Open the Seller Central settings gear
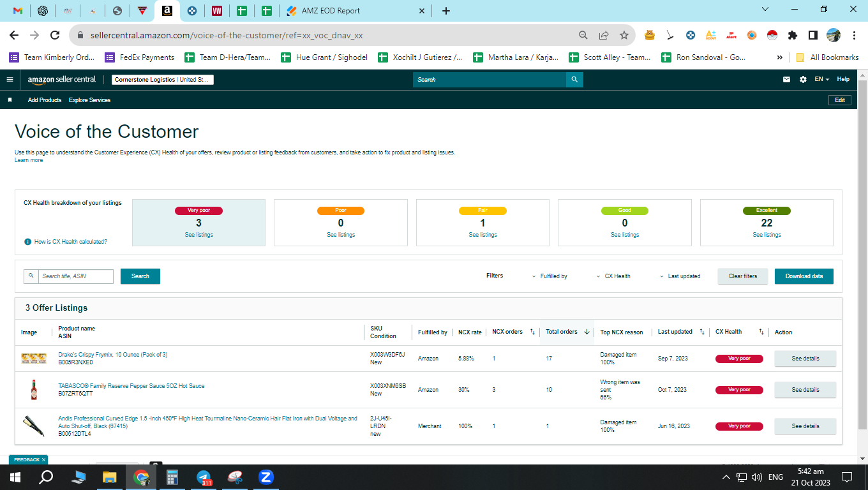The height and width of the screenshot is (490, 868). point(803,80)
